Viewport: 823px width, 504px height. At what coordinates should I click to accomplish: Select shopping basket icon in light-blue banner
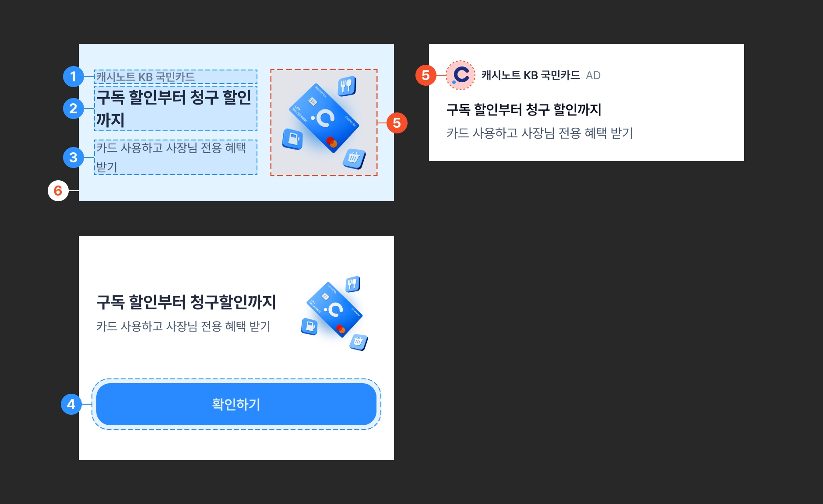pos(354,158)
